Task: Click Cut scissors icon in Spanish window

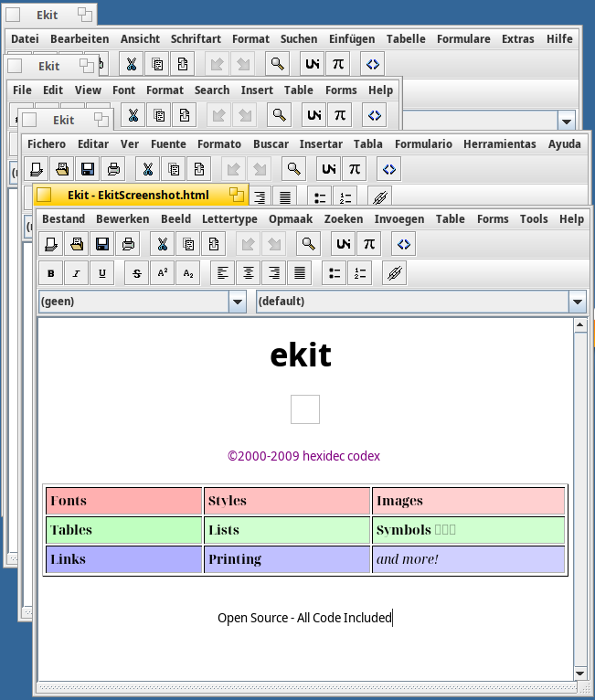Action: pyautogui.click(x=148, y=169)
